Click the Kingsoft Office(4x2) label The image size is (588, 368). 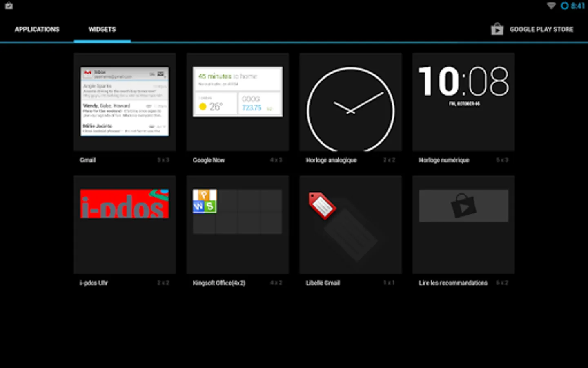pyautogui.click(x=219, y=283)
